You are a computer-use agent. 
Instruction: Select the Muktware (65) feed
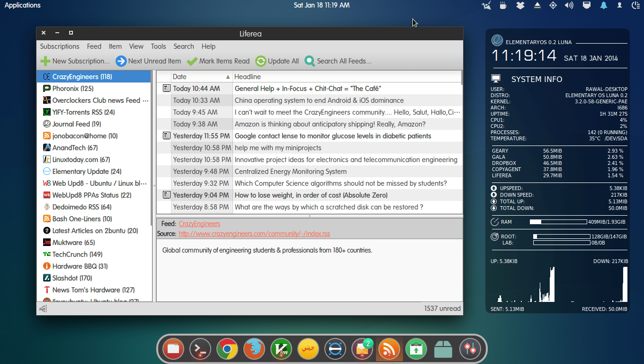(94, 243)
